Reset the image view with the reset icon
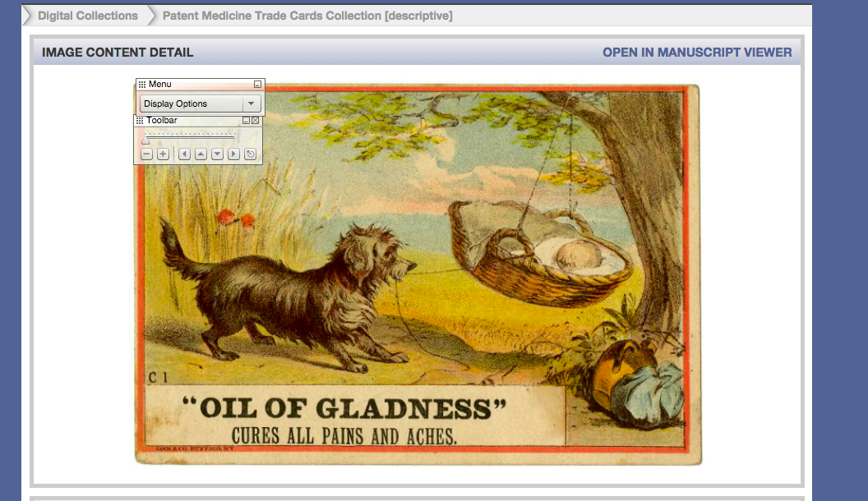The height and width of the screenshot is (501, 868). pyautogui.click(x=250, y=154)
